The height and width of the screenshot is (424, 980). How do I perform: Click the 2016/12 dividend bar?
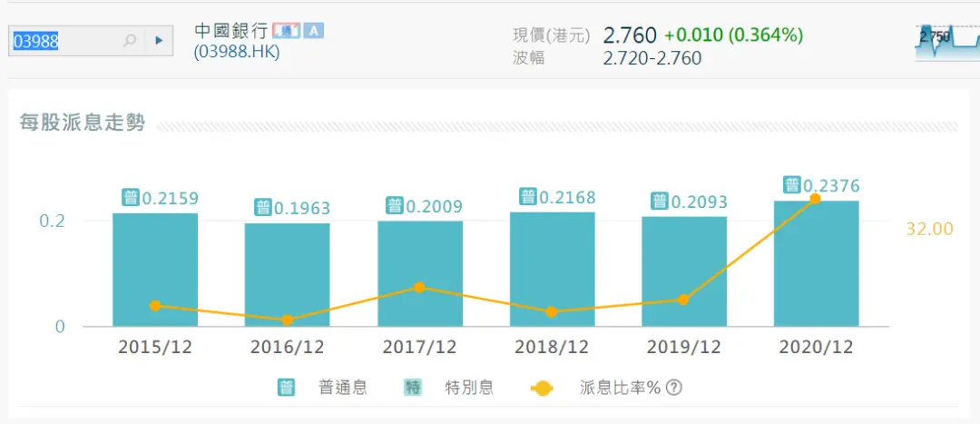pyautogui.click(x=288, y=274)
